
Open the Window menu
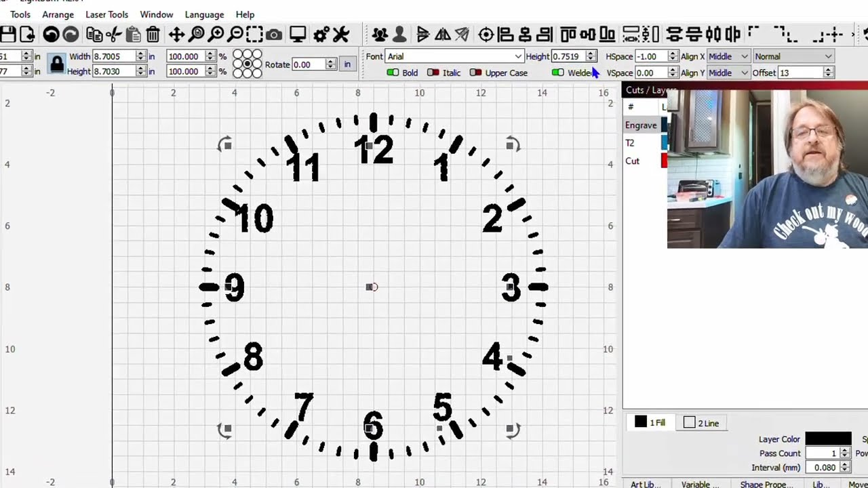(x=157, y=14)
